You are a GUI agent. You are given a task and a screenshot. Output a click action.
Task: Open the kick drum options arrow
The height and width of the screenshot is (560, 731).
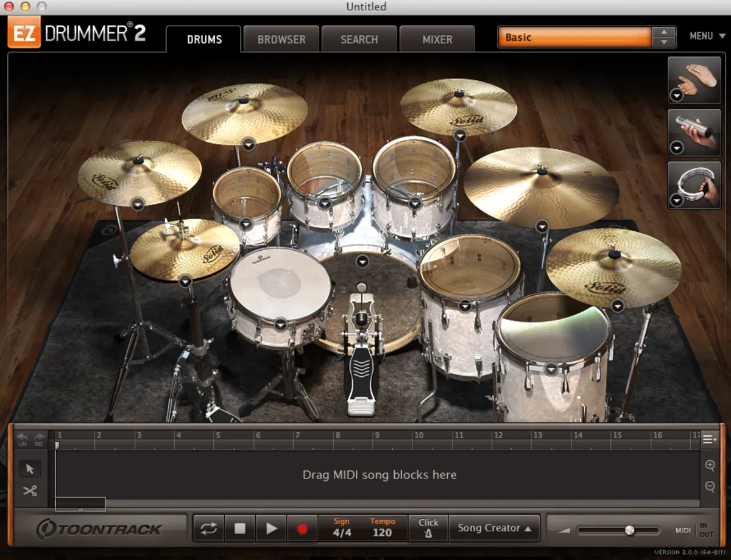(x=362, y=261)
